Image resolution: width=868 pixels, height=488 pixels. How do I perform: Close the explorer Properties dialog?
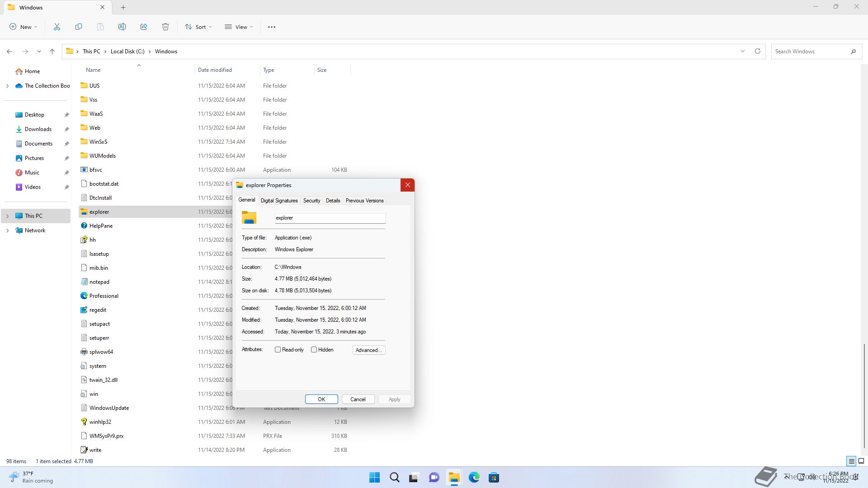click(407, 185)
